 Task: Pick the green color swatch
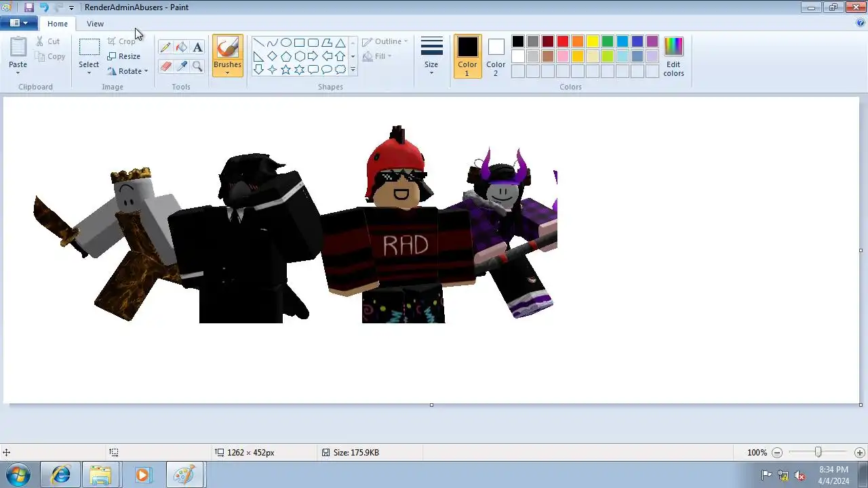pos(608,42)
